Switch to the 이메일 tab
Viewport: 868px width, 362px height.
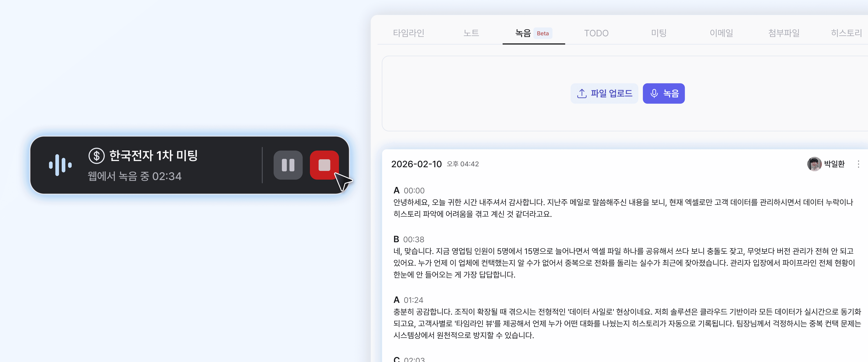point(721,33)
